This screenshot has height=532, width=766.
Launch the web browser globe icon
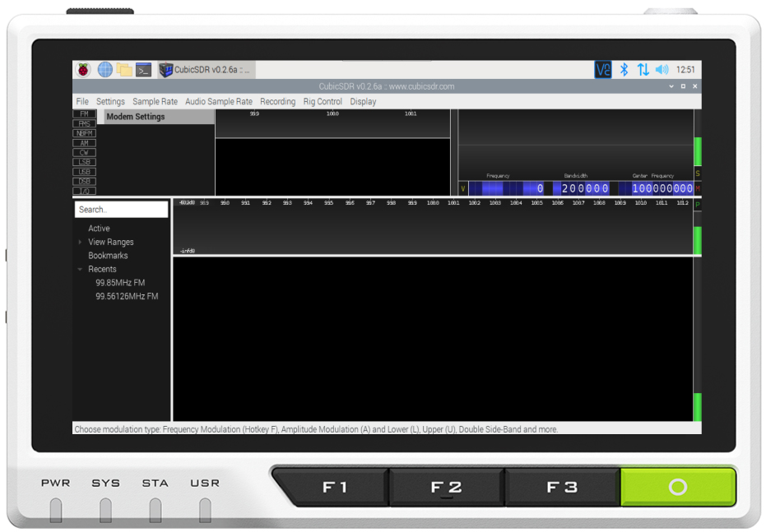tap(104, 70)
